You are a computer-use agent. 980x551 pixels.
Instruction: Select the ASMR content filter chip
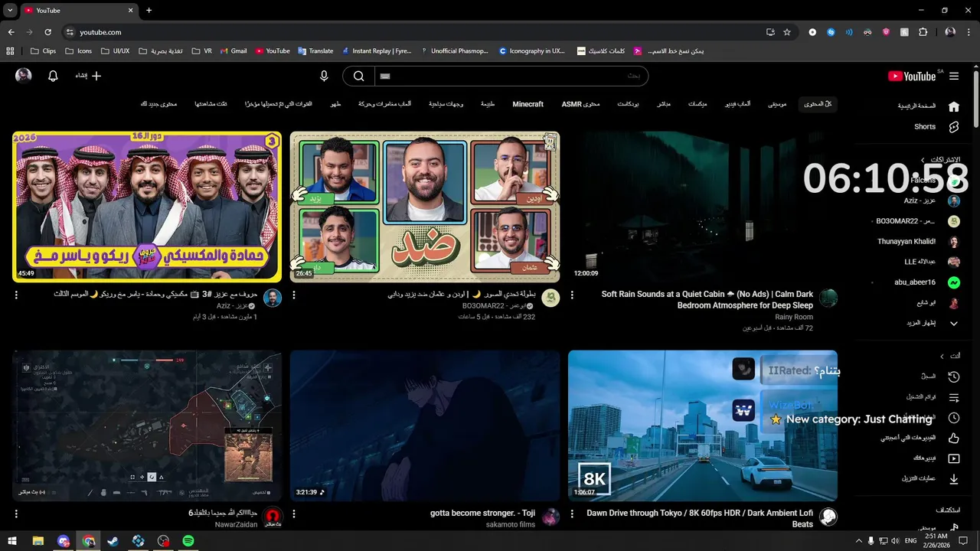tap(580, 104)
